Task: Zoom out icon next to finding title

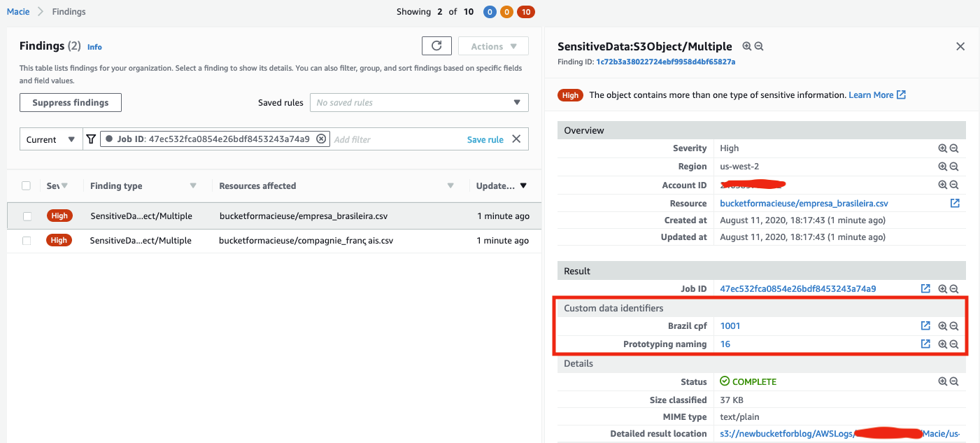Action: point(759,46)
